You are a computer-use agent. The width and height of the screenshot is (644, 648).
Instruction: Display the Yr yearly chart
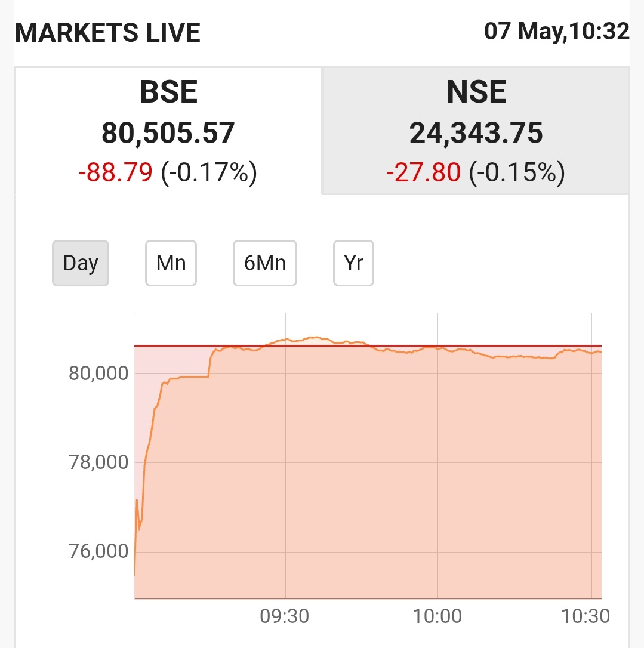[x=353, y=263]
